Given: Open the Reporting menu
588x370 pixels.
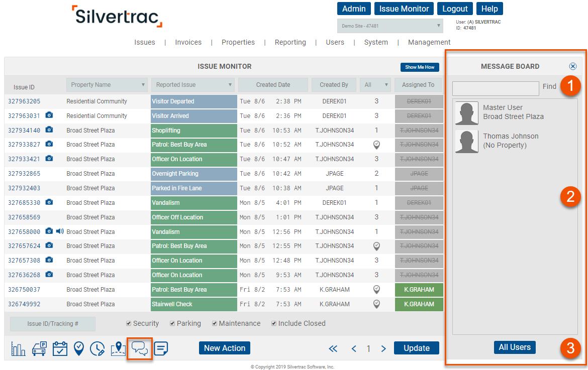Looking at the screenshot, I should coord(290,42).
